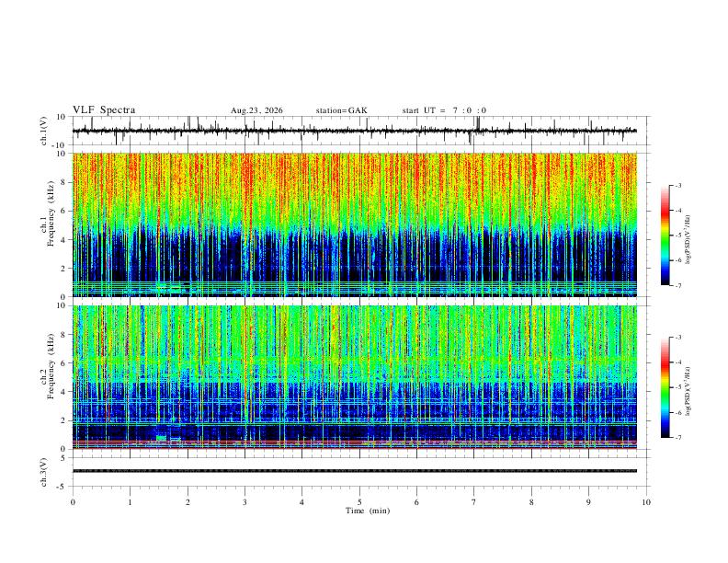Click the 3 minute tick label
Viewport: 728px width, 563px height.
[x=245, y=502]
